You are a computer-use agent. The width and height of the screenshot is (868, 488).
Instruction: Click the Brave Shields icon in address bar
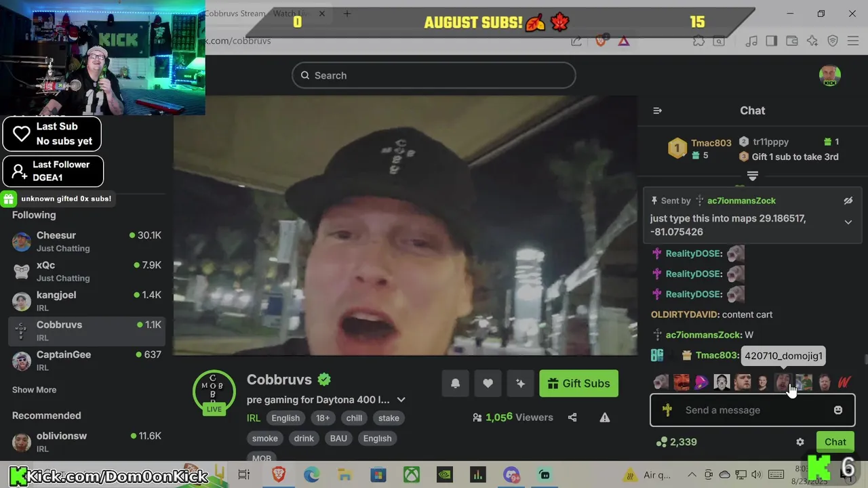pos(601,41)
